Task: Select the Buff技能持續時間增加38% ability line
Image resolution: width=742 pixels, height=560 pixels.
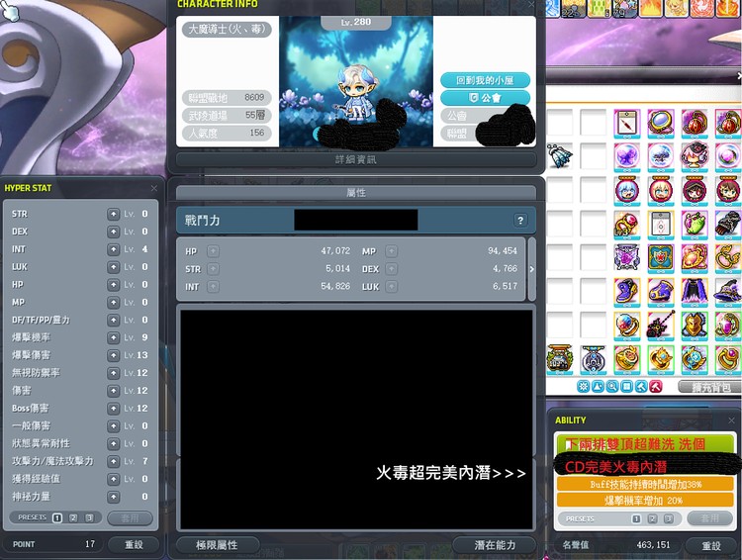Action: (x=645, y=484)
